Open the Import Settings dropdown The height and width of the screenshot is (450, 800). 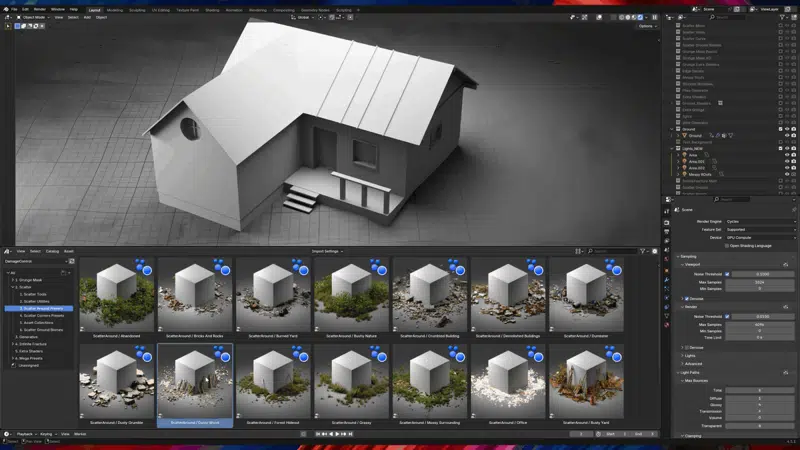coord(328,251)
